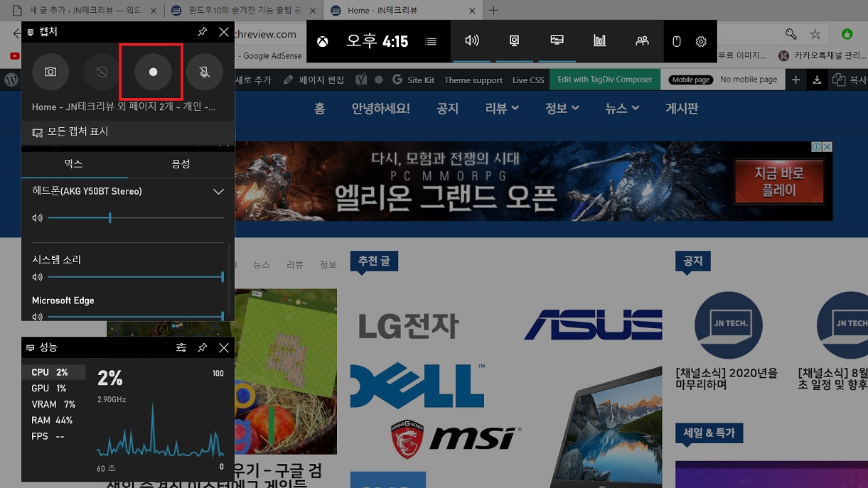Switch to the 음성 audio tab
This screenshot has height=488, width=868.
click(181, 164)
